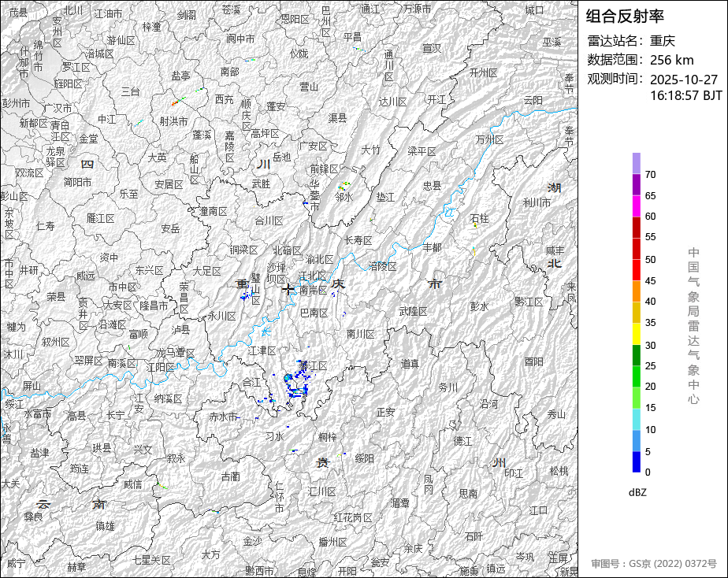Click the 忠县 map label
This screenshot has height=578, width=728.
432,186
